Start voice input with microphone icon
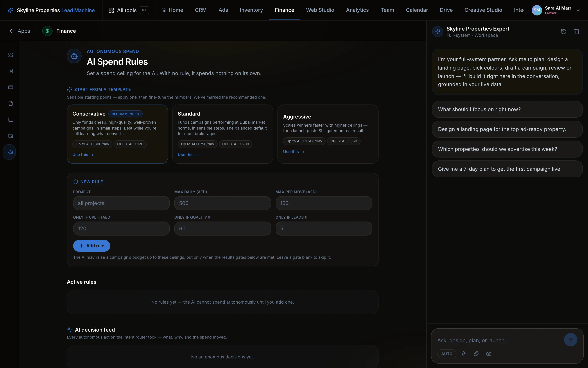The image size is (588, 368). point(464,354)
